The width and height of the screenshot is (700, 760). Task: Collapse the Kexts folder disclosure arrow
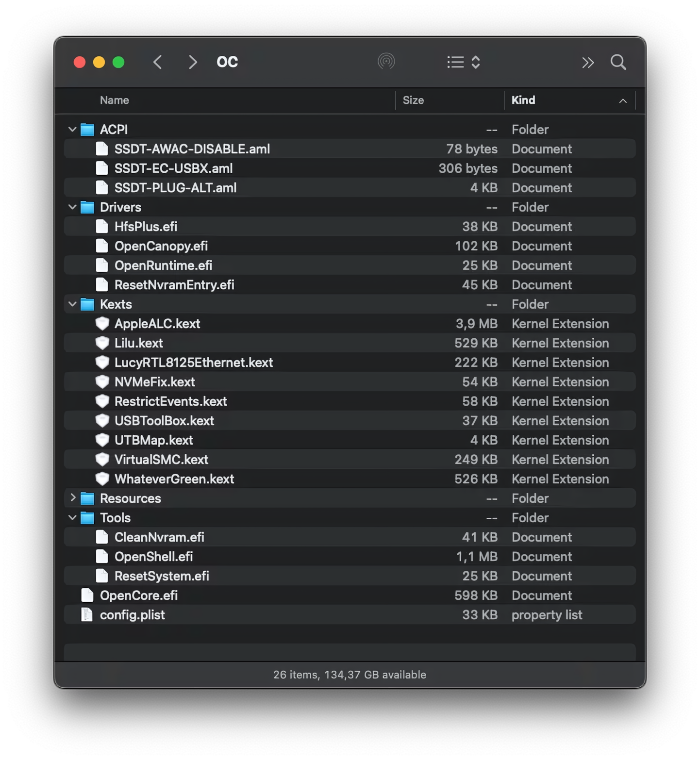[x=72, y=304]
